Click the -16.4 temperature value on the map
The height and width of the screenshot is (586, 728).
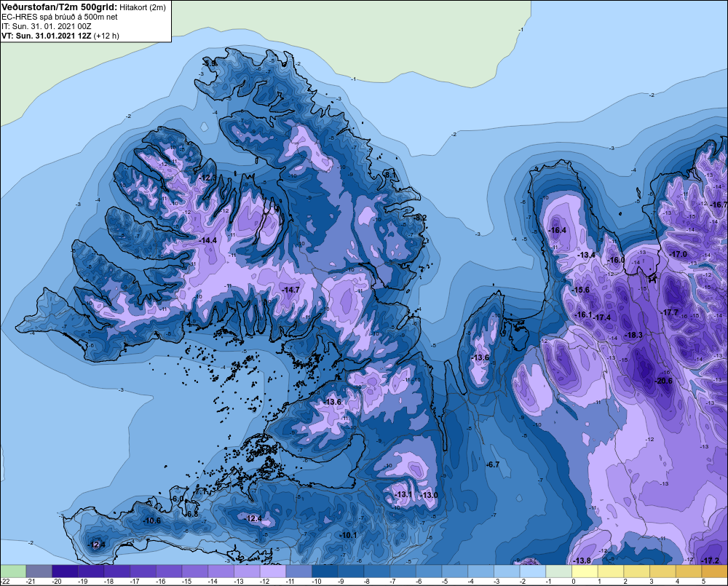[557, 230]
